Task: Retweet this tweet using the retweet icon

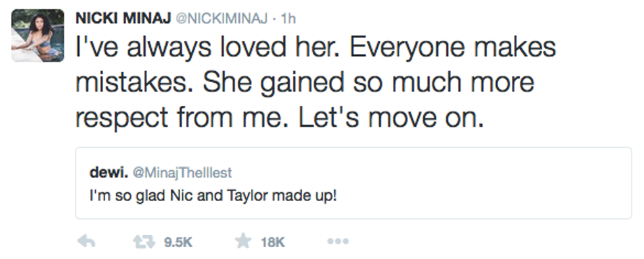Action: tap(144, 242)
